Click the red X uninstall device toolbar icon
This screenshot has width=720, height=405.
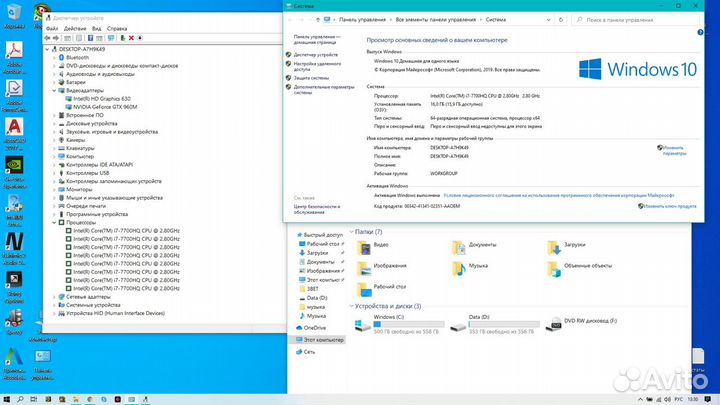pyautogui.click(x=131, y=38)
